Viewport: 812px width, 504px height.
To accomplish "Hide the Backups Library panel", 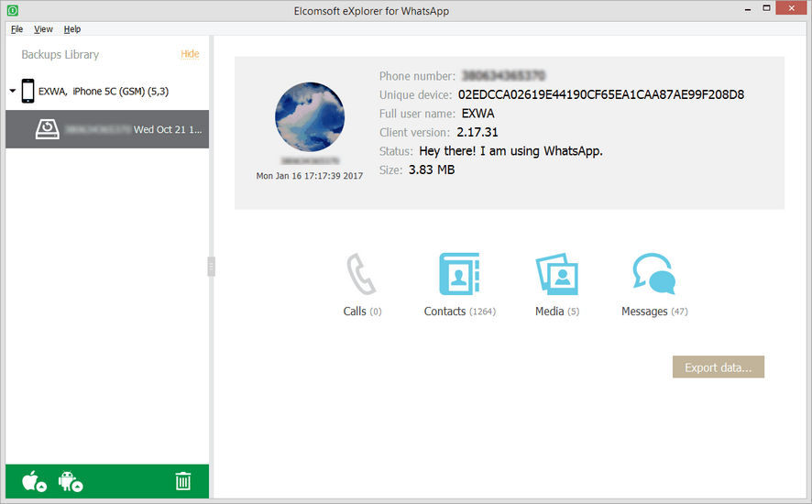I will click(x=190, y=54).
